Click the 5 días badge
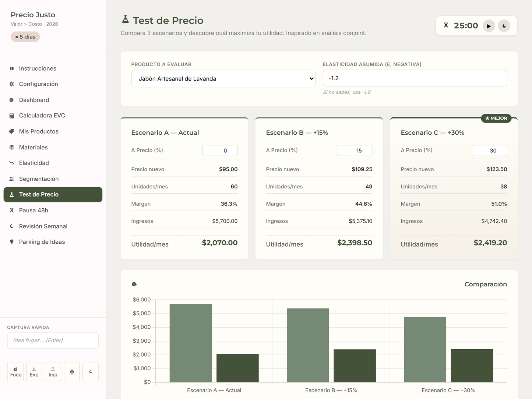The height and width of the screenshot is (399, 532). coord(25,37)
